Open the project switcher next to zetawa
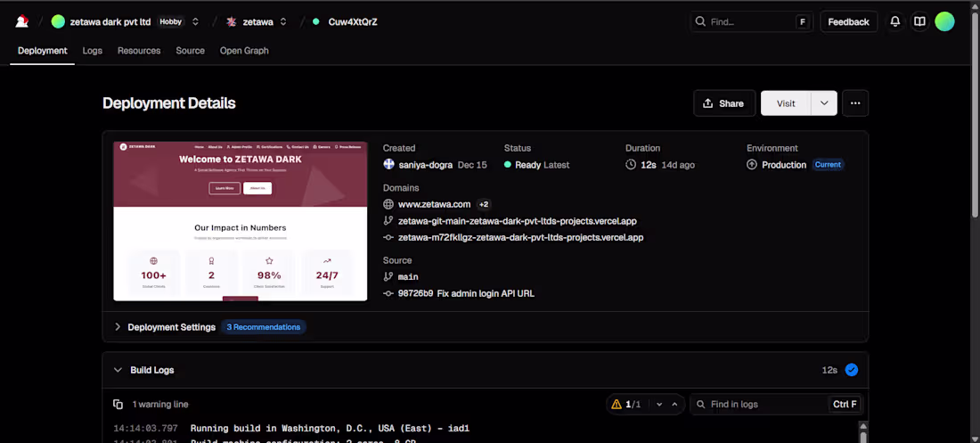 tap(283, 21)
